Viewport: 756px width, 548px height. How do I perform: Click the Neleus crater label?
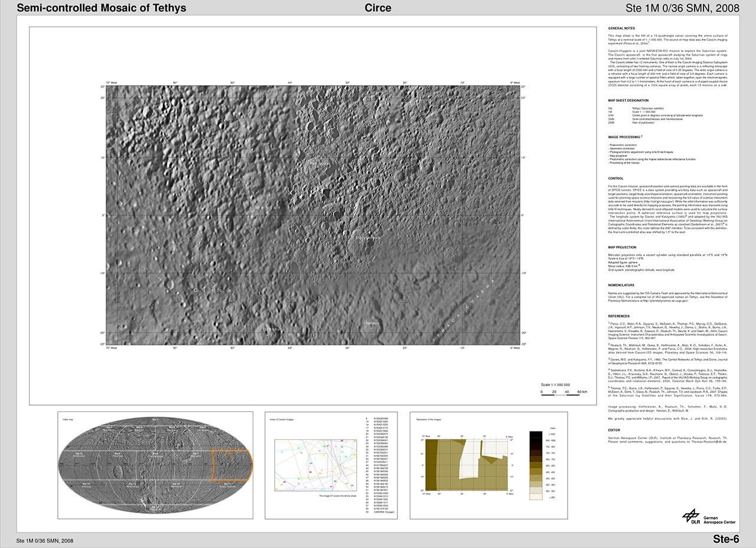pos(372,323)
